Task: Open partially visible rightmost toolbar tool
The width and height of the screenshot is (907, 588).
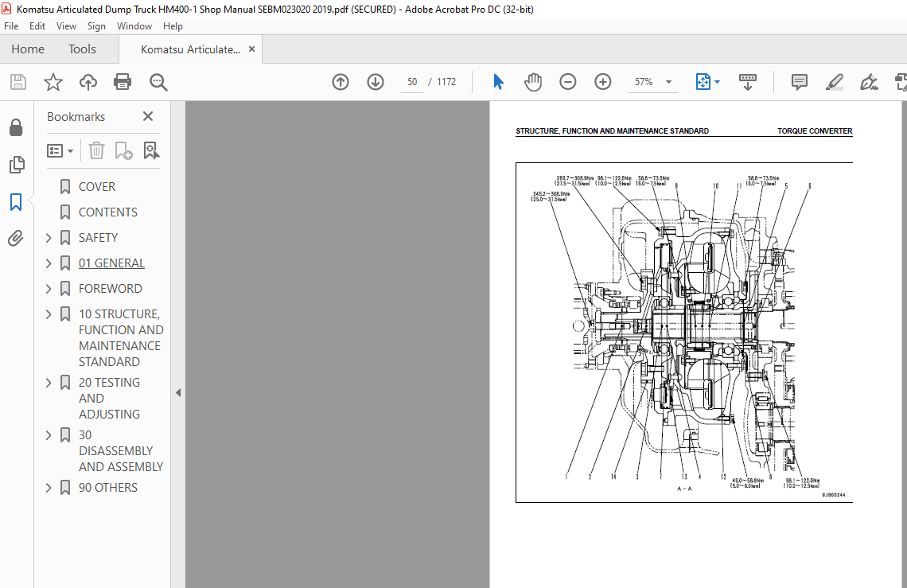Action: click(x=901, y=82)
